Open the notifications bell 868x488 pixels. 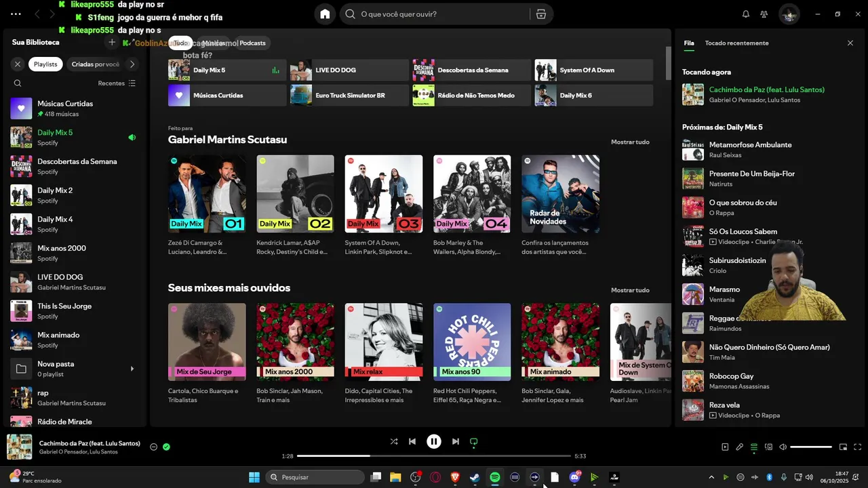[746, 14]
